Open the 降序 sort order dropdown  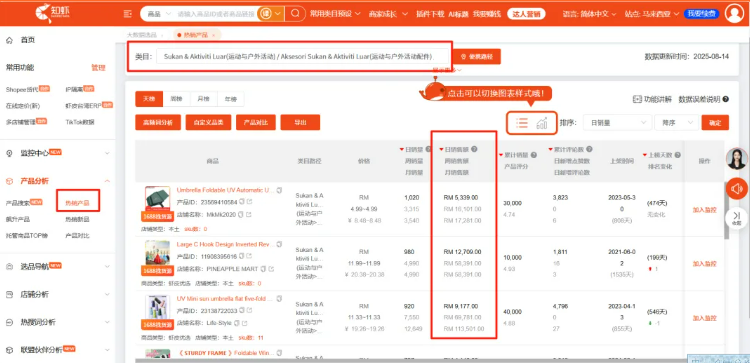click(676, 123)
